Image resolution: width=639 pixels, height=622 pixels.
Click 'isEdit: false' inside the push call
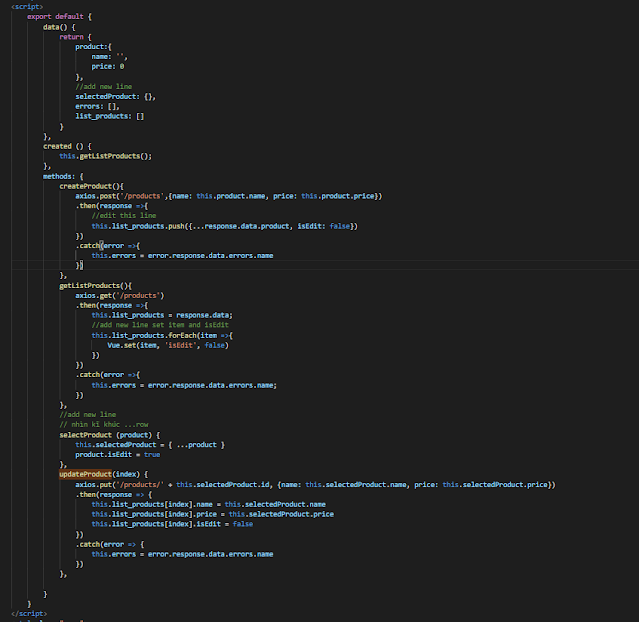coord(324,226)
